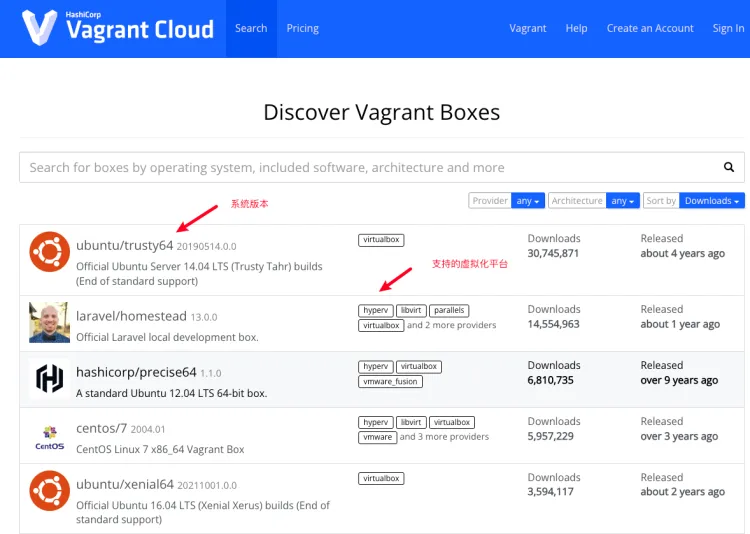
Task: Switch to the Search tab
Action: pyautogui.click(x=251, y=28)
